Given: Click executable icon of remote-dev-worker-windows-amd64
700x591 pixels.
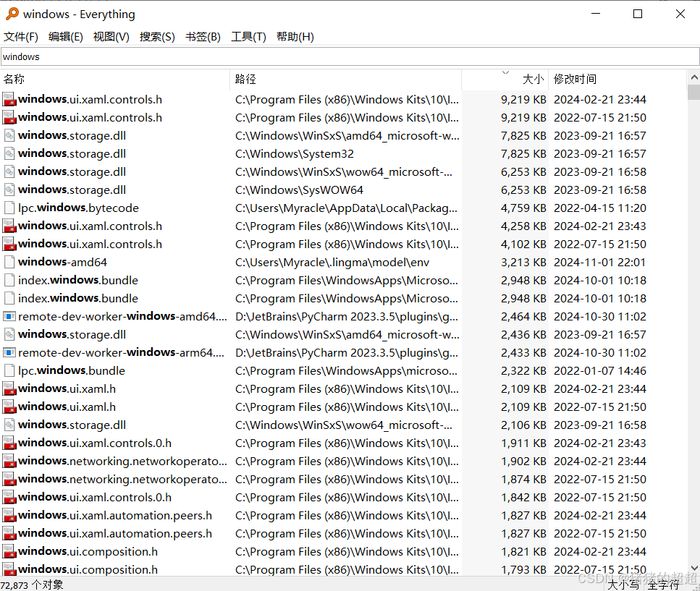Looking at the screenshot, I should pos(9,316).
